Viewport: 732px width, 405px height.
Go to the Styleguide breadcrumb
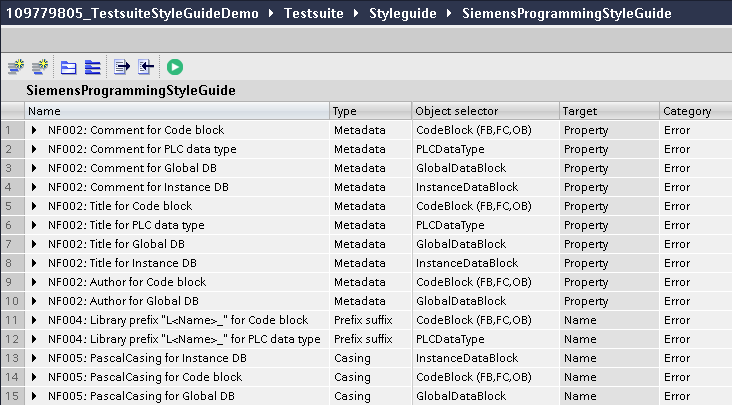click(x=403, y=13)
